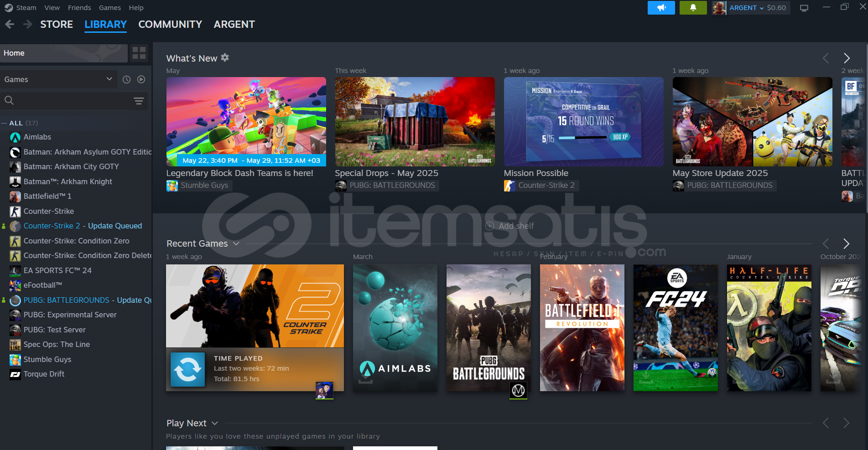The image size is (868, 450).
Task: Open the What's New settings gear
Action: coord(225,57)
